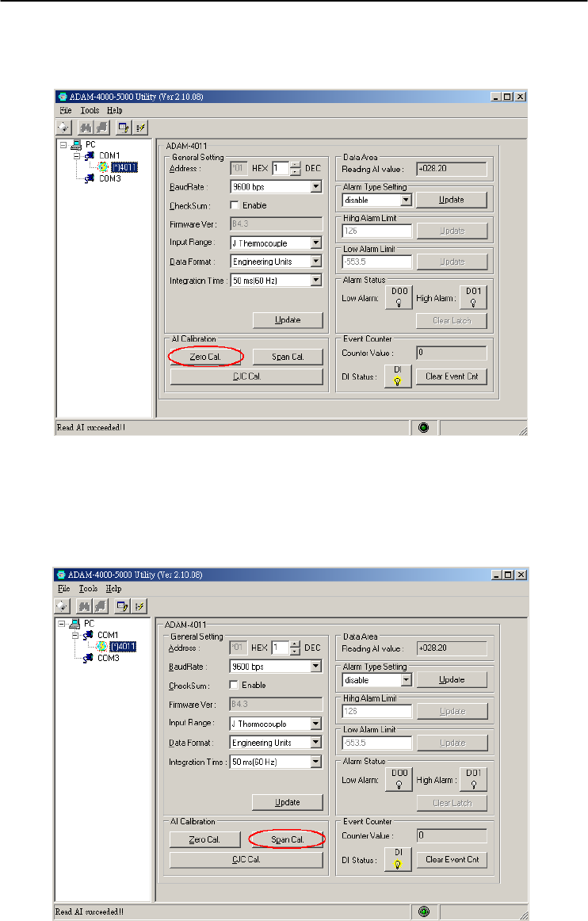Click the PC computer icon in top window tree

76,144
